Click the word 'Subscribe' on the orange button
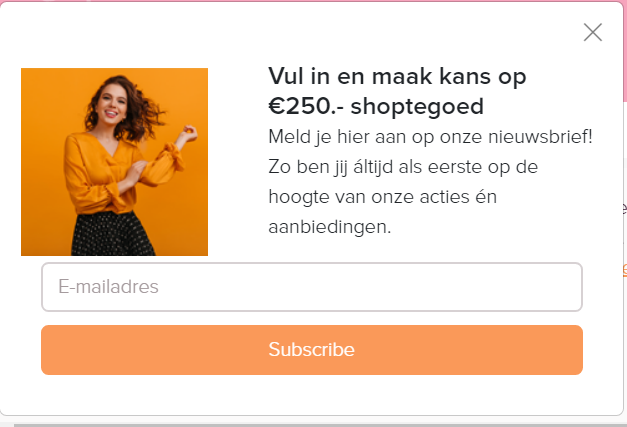The image size is (627, 427). 312,349
